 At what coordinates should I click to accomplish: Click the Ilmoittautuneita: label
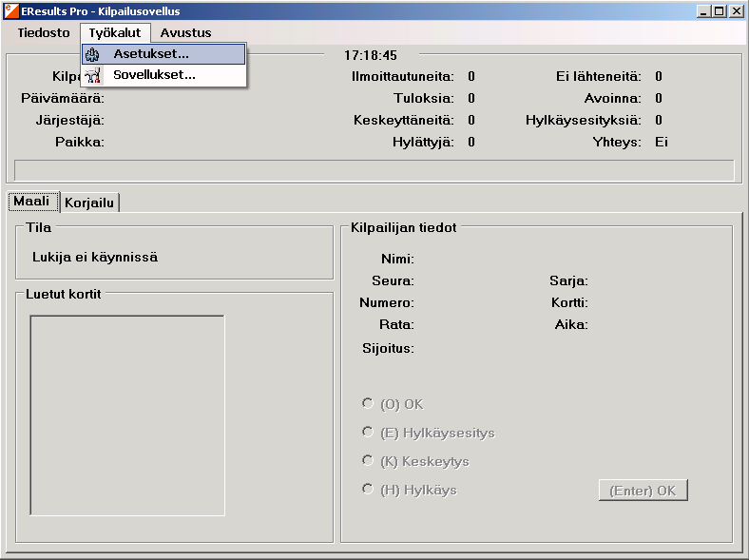point(403,76)
